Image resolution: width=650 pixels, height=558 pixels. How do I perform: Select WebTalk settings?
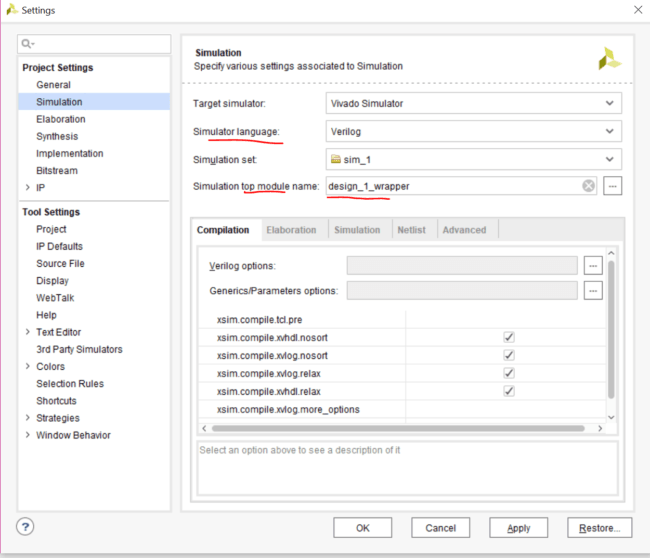55,298
